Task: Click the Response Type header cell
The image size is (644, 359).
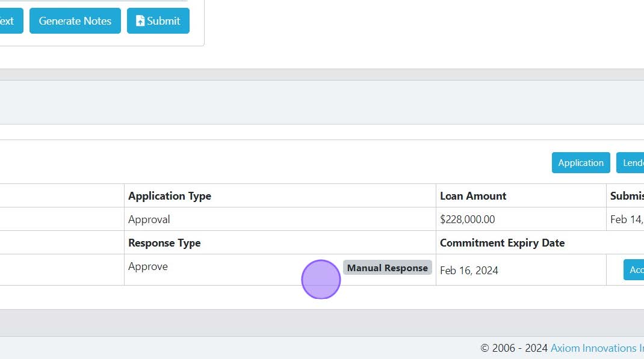Action: point(164,243)
